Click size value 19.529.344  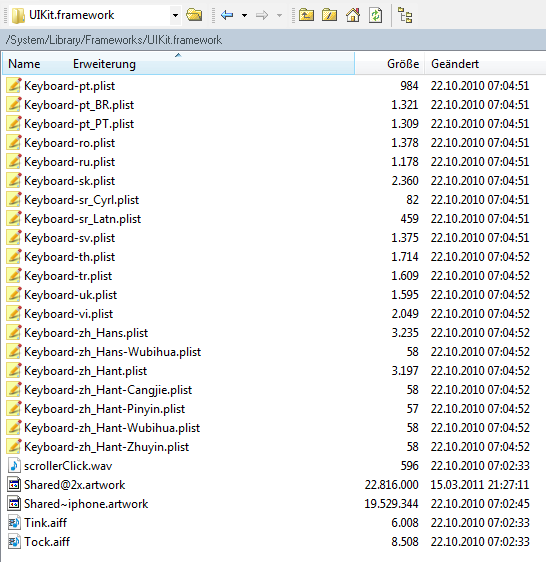391,504
